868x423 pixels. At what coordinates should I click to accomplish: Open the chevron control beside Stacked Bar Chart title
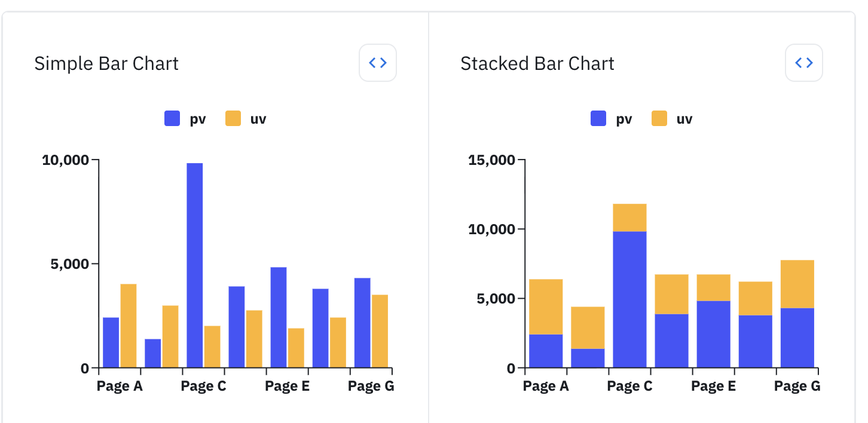[803, 62]
